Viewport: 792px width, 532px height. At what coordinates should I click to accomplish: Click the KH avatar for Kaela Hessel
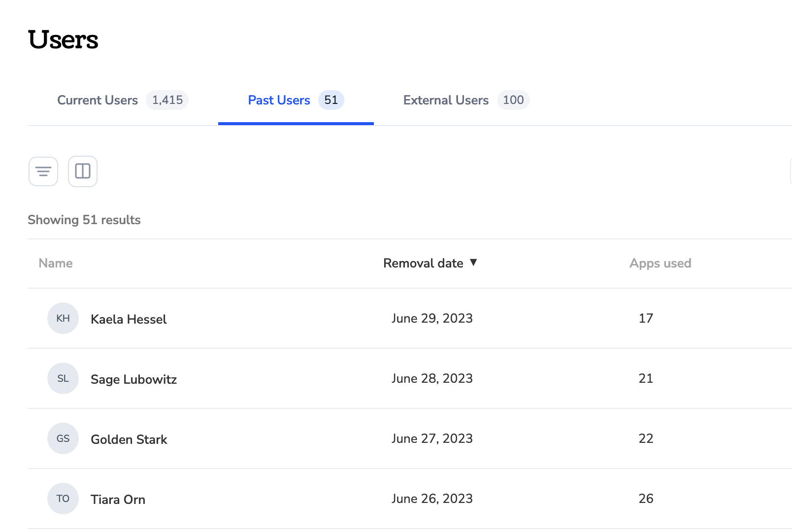tap(63, 318)
